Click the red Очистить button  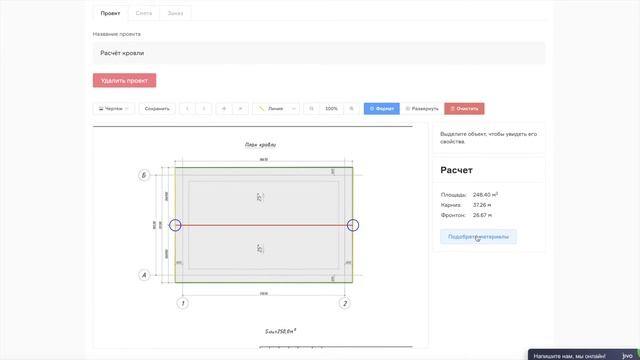[464, 109]
